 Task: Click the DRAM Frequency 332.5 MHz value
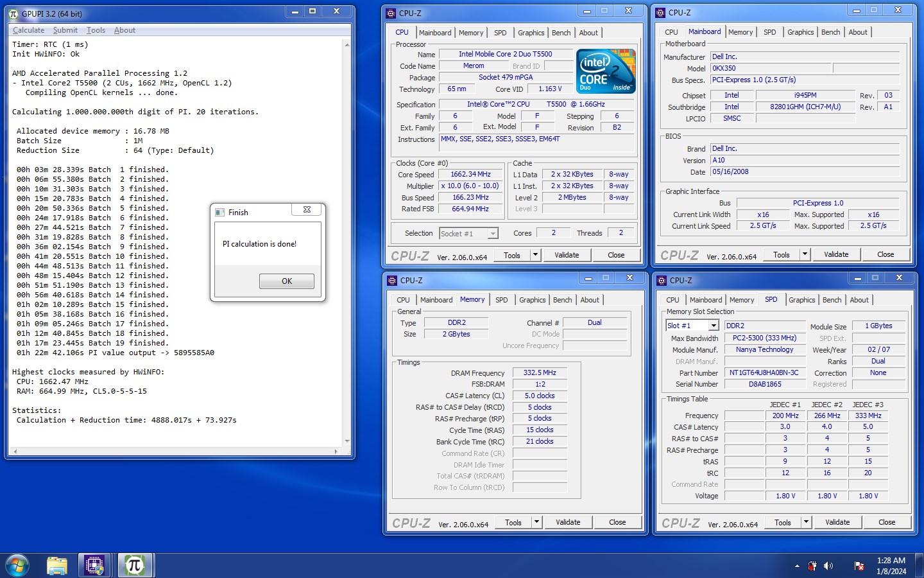pos(540,372)
